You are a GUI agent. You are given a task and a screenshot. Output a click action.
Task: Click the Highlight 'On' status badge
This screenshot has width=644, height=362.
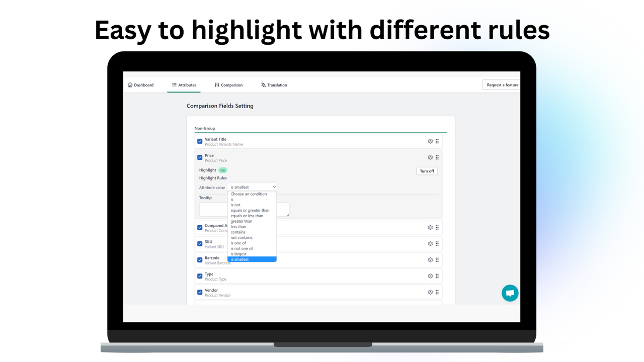(x=223, y=170)
